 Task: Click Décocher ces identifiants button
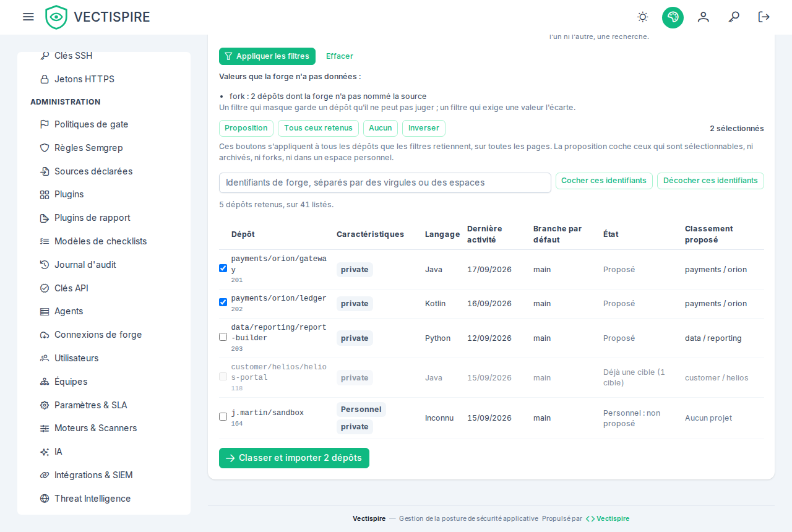pos(710,181)
